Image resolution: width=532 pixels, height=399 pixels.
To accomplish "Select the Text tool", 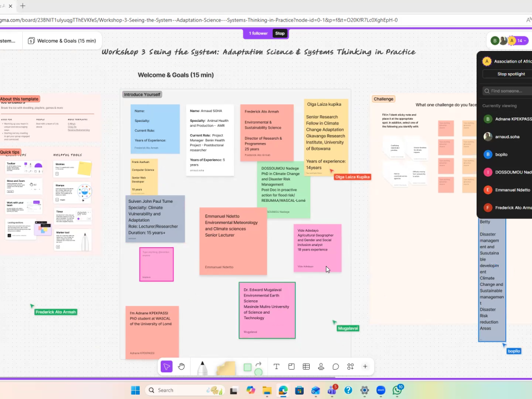I will [x=277, y=366].
